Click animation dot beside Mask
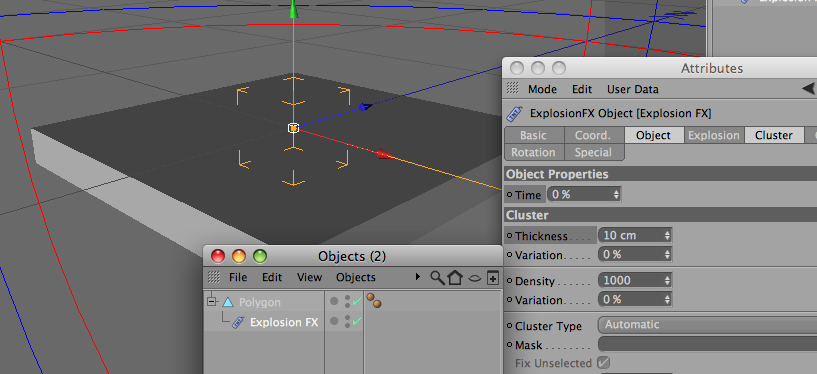The width and height of the screenshot is (817, 374). point(510,345)
